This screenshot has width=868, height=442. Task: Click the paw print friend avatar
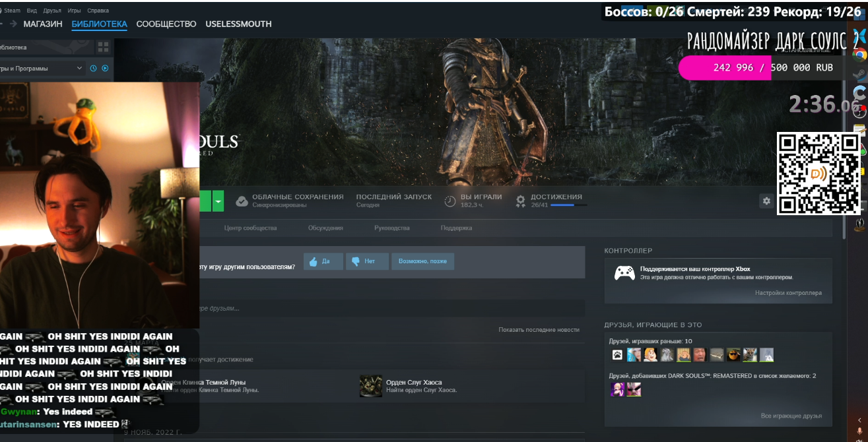(x=617, y=355)
